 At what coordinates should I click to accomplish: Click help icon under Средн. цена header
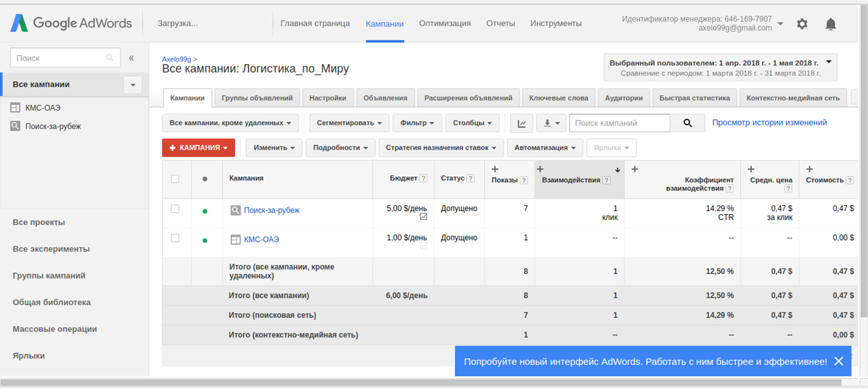click(x=788, y=189)
